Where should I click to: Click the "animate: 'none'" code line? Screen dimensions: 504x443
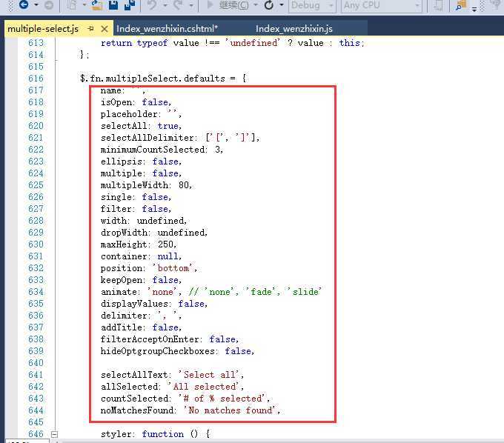coord(210,292)
